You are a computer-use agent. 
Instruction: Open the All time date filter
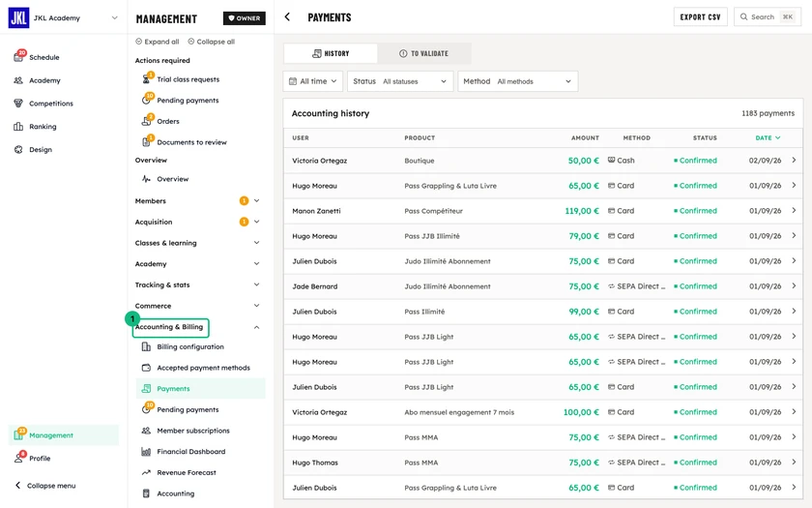pos(313,81)
